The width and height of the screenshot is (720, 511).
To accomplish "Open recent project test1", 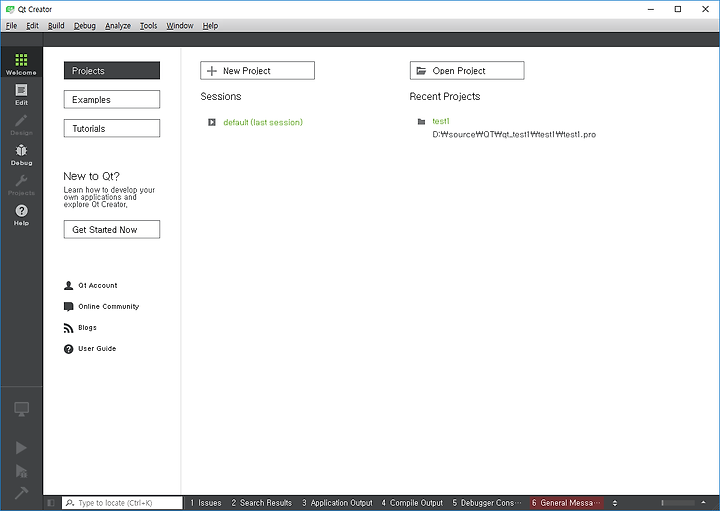I will pos(441,121).
